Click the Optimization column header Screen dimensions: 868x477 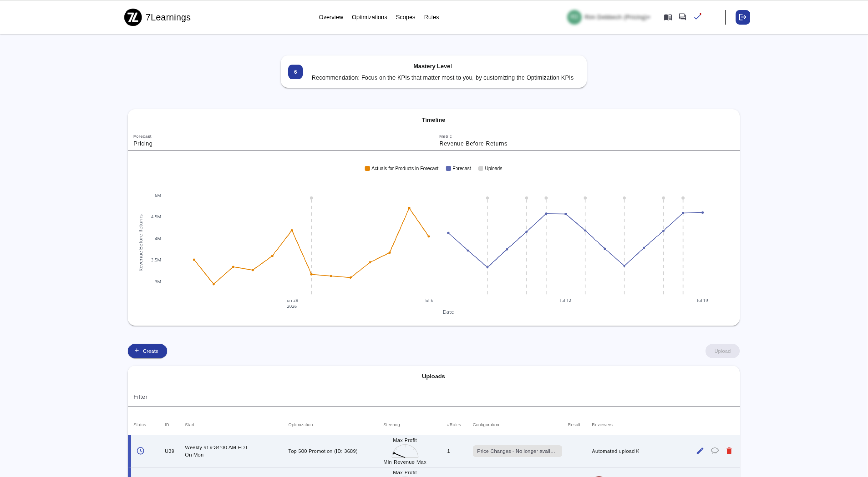coord(300,424)
